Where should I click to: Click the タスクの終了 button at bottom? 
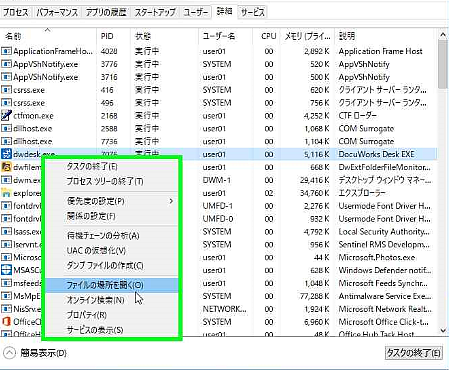tap(414, 353)
